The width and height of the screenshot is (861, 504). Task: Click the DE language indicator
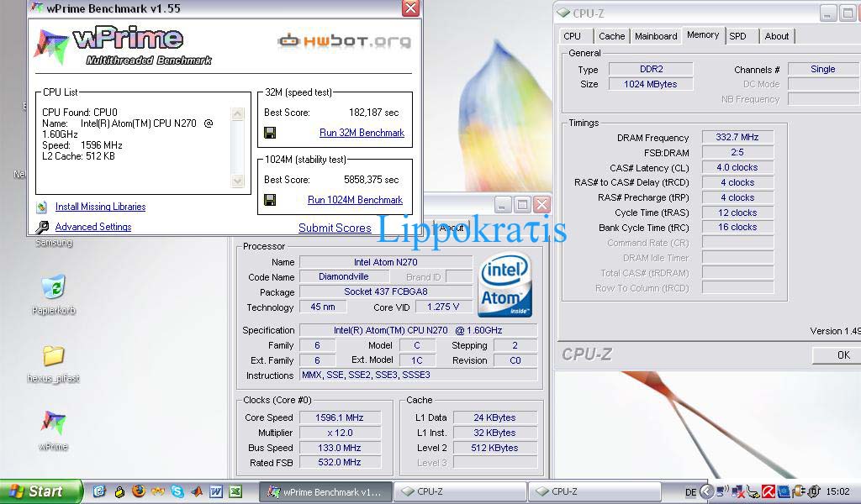tap(690, 492)
